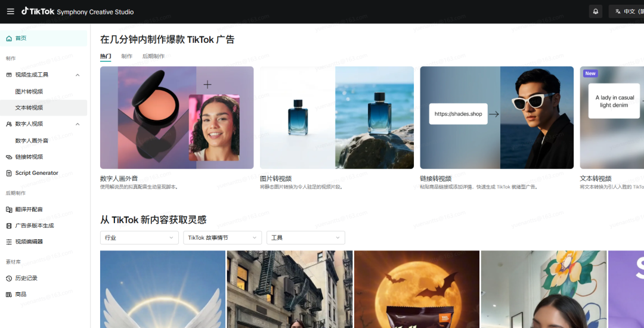644x328 pixels.
Task: Switch to the 后期制作 tab
Action: (x=153, y=56)
